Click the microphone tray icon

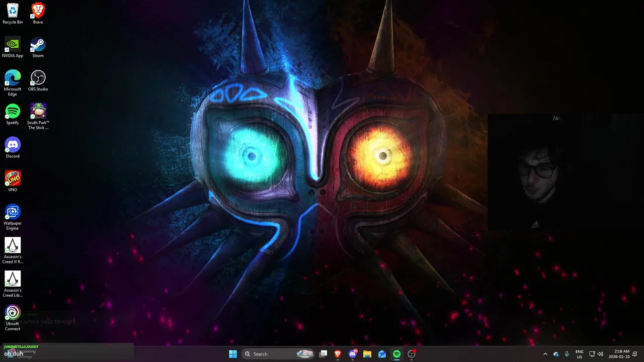[567, 354]
